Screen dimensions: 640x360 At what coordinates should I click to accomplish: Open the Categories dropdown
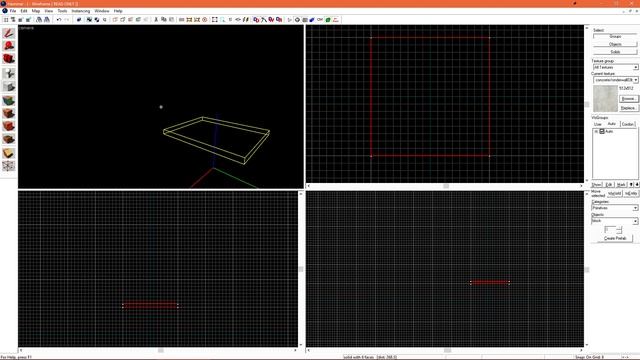coord(615,208)
